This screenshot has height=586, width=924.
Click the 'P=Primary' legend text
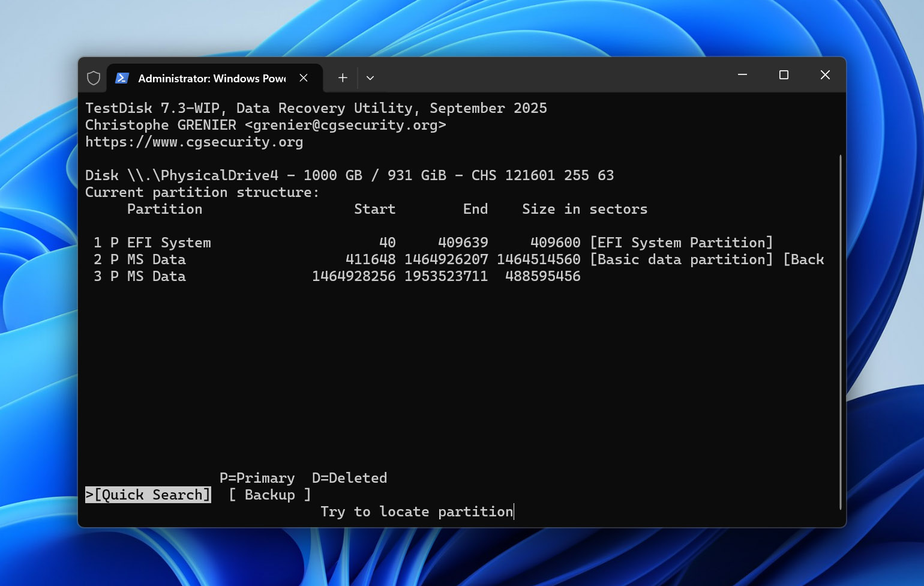(x=257, y=478)
